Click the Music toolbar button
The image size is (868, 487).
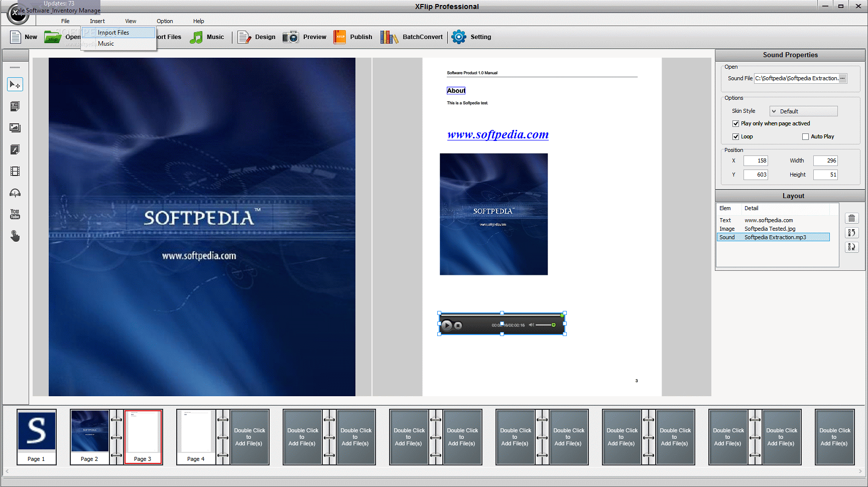[x=206, y=37]
